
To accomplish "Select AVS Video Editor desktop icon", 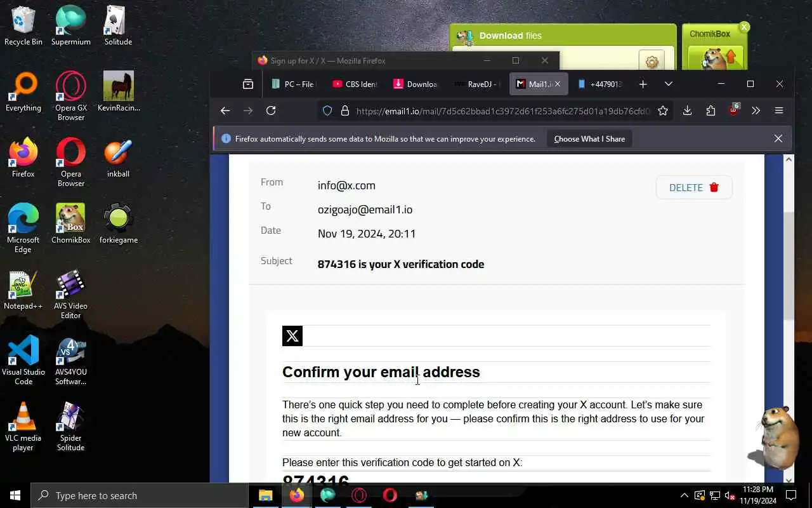I will [x=71, y=295].
